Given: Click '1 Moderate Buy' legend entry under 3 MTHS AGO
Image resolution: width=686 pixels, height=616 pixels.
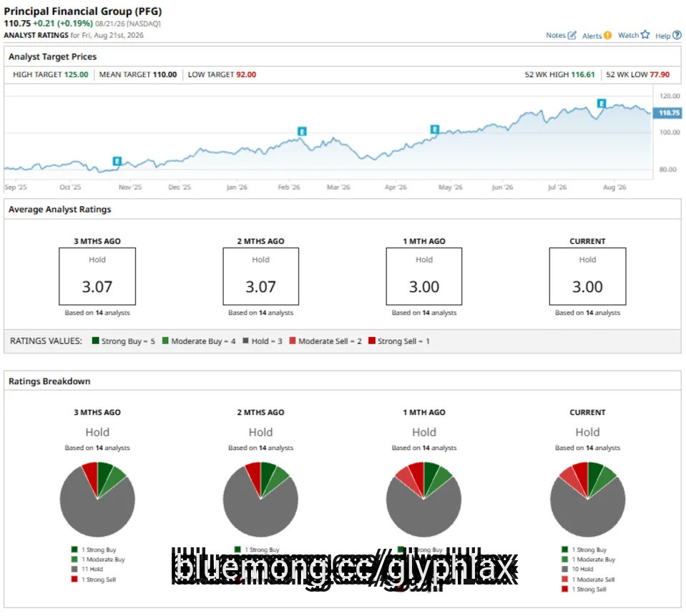Looking at the screenshot, I should (98, 559).
